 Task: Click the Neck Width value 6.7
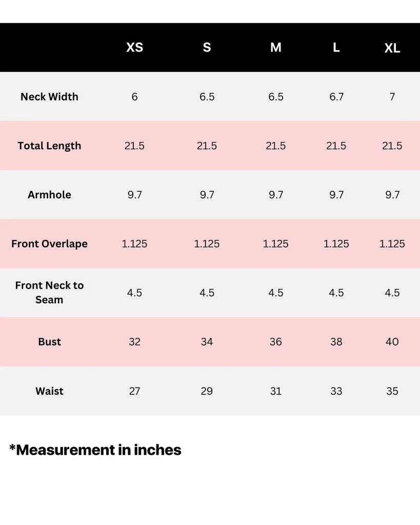336,97
